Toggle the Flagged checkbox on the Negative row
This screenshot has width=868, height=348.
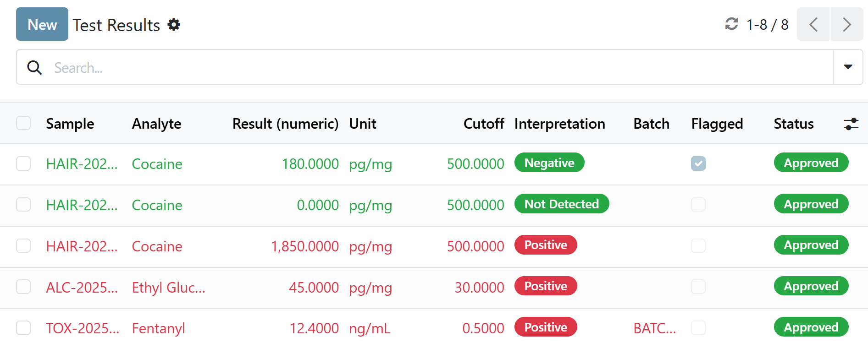click(698, 163)
